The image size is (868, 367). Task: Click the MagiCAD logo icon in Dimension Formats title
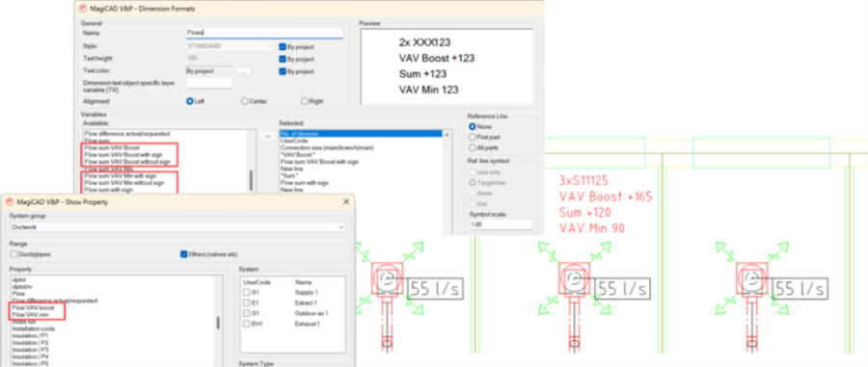84,9
